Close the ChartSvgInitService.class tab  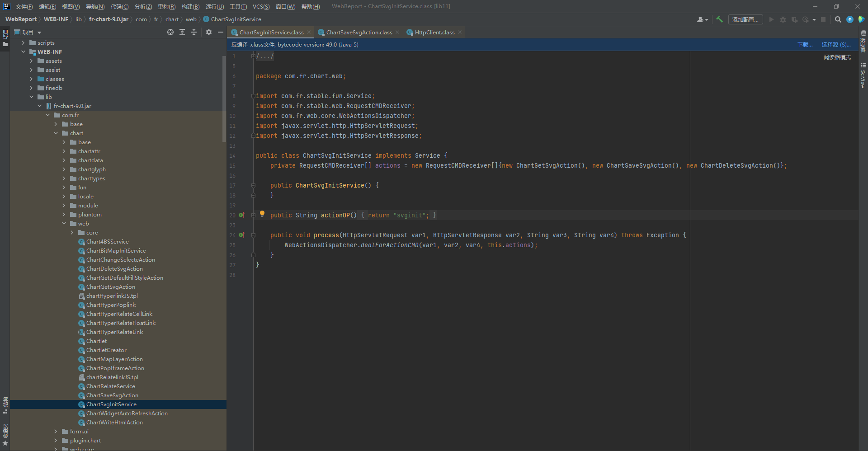[309, 32]
